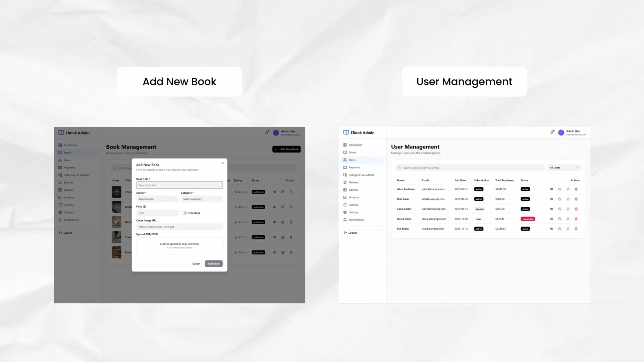Viewport: 644px width, 362px height.
Task: Go to Analytics in User Management sidebar
Action: pos(354,197)
